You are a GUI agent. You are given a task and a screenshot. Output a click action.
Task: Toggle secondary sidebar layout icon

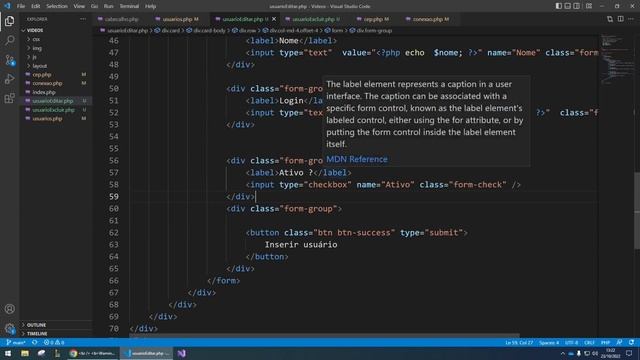tap(576, 6)
